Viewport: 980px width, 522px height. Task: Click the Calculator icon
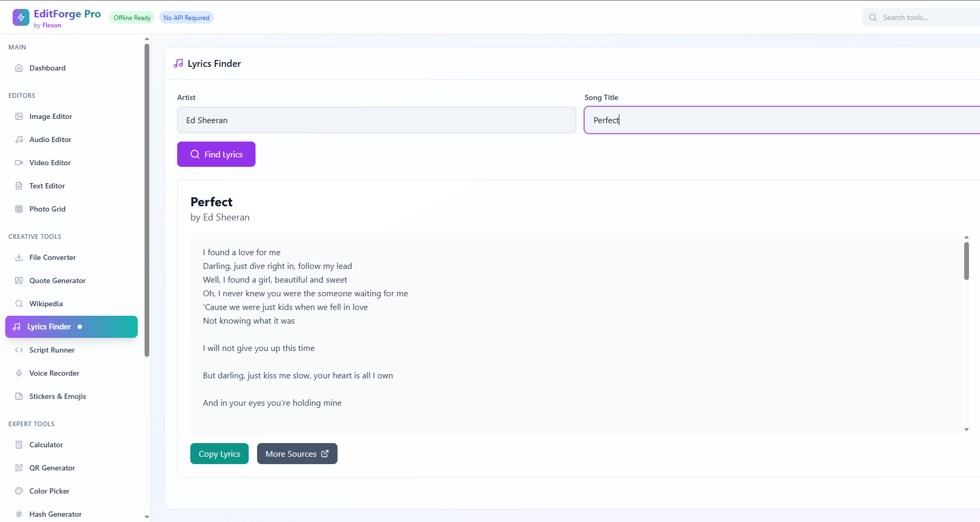coord(19,445)
